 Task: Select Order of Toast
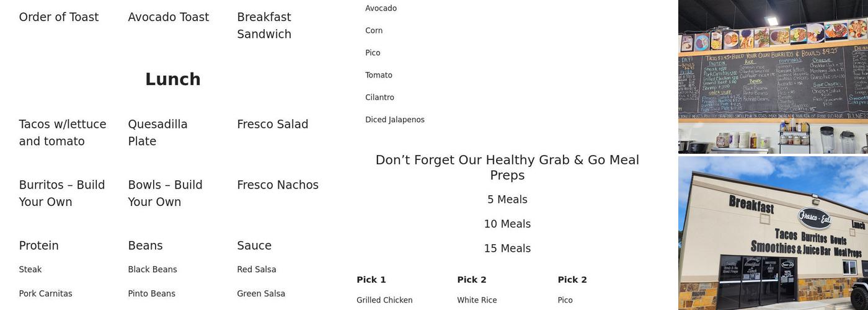pyautogui.click(x=59, y=17)
